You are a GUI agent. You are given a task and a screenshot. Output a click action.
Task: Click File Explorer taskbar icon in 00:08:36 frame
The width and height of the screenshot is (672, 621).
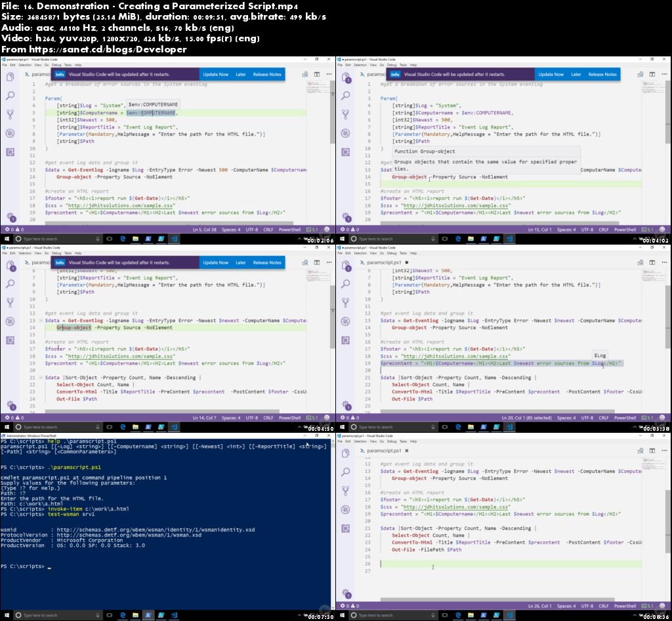click(471, 616)
